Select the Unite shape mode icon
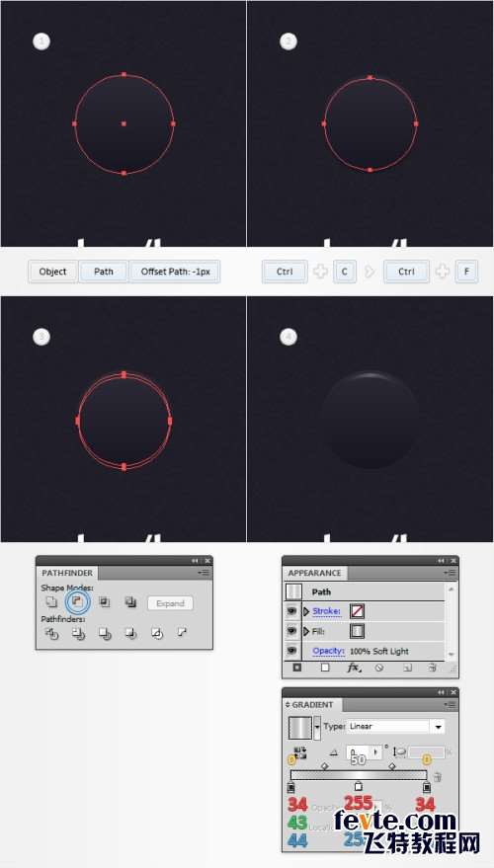The height and width of the screenshot is (868, 494). point(51,601)
